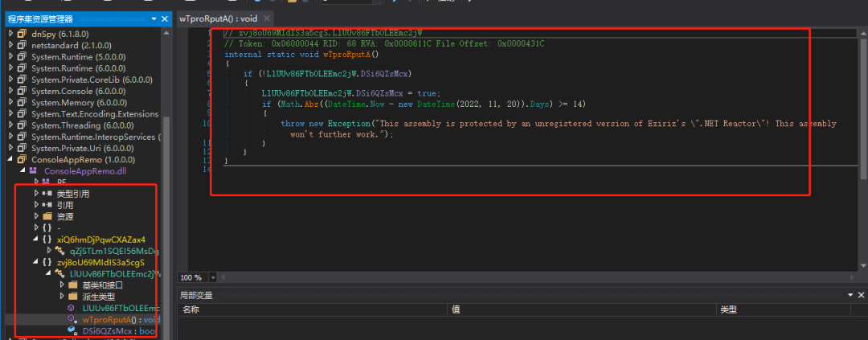This screenshot has width=868, height=340.
Task: Open the 局部变量 panel options dropdown
Action: pos(850,296)
